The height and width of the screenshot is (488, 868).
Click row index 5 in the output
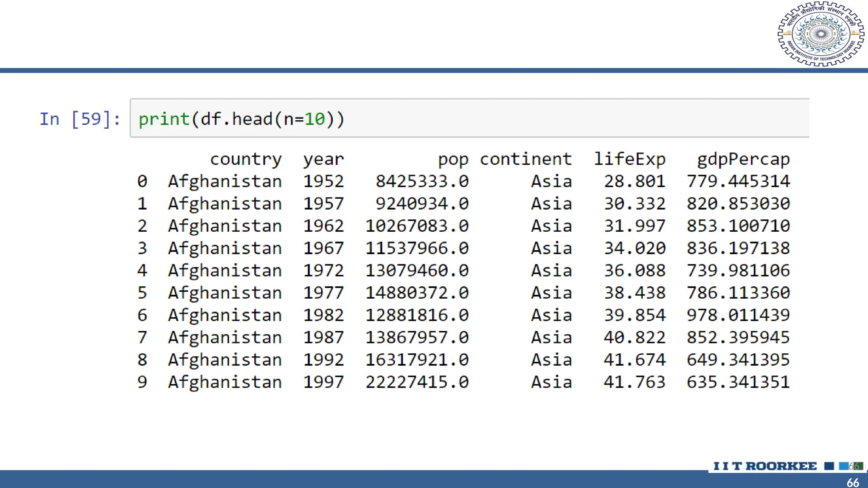pos(142,293)
